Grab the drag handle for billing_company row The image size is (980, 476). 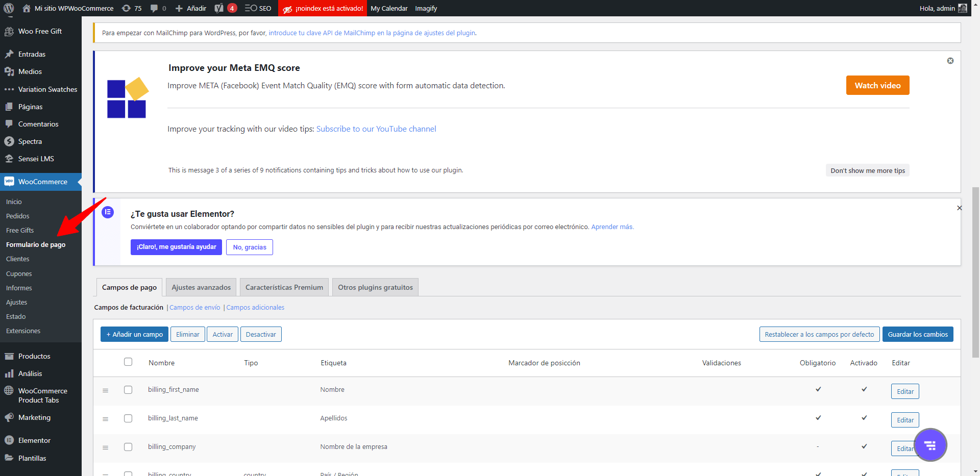(105, 447)
